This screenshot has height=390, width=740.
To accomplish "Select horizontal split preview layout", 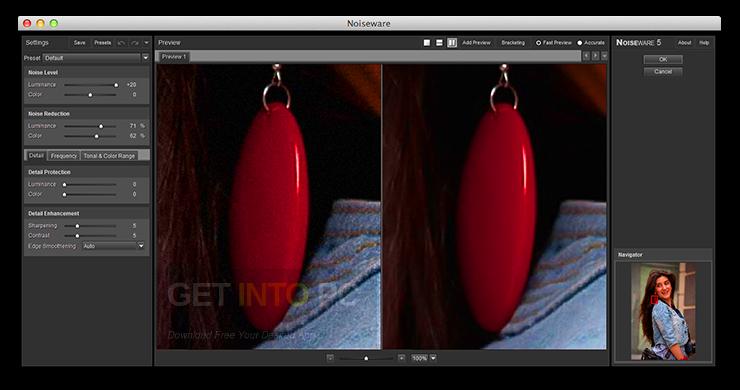I will 439,42.
